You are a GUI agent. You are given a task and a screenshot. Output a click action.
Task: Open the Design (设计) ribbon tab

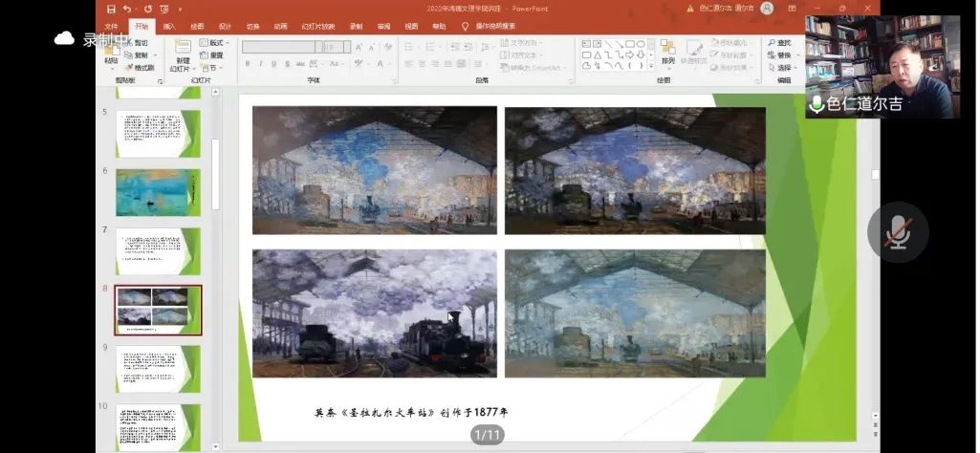(x=225, y=27)
